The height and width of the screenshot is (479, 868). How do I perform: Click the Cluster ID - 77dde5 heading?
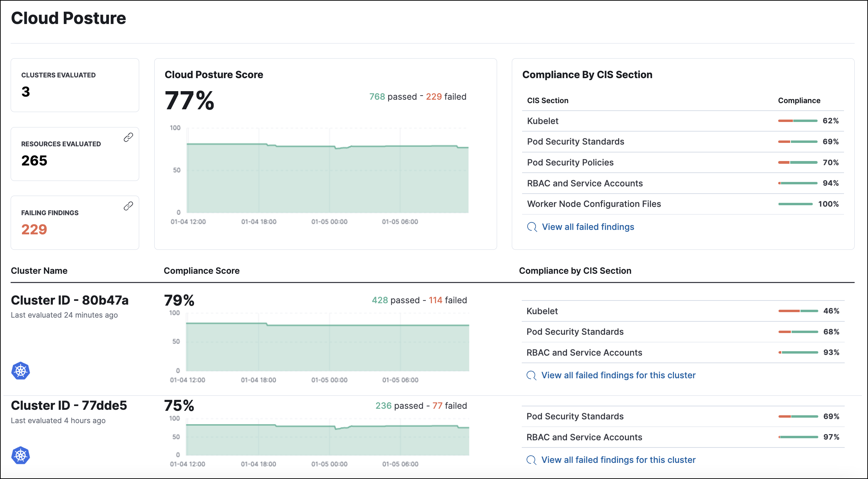tap(69, 405)
